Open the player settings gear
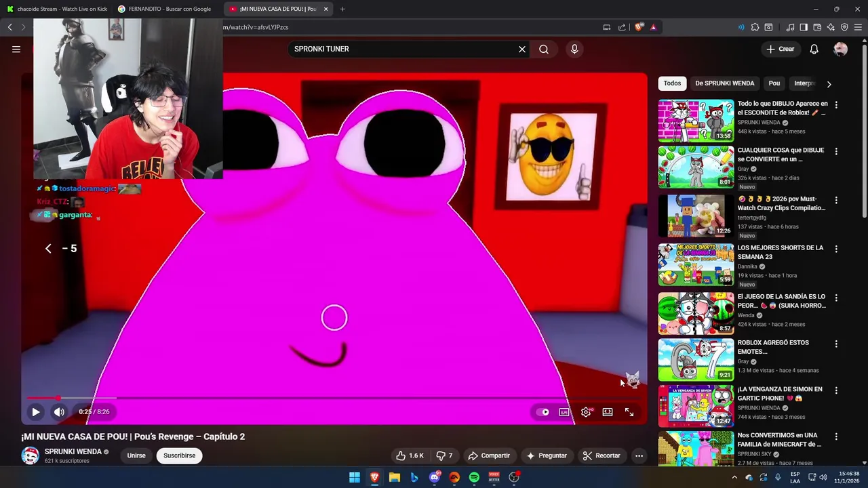The image size is (868, 488). click(586, 411)
